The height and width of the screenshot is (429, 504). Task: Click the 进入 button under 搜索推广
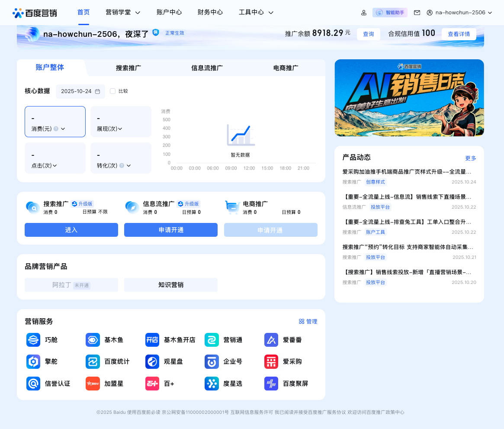(x=71, y=230)
